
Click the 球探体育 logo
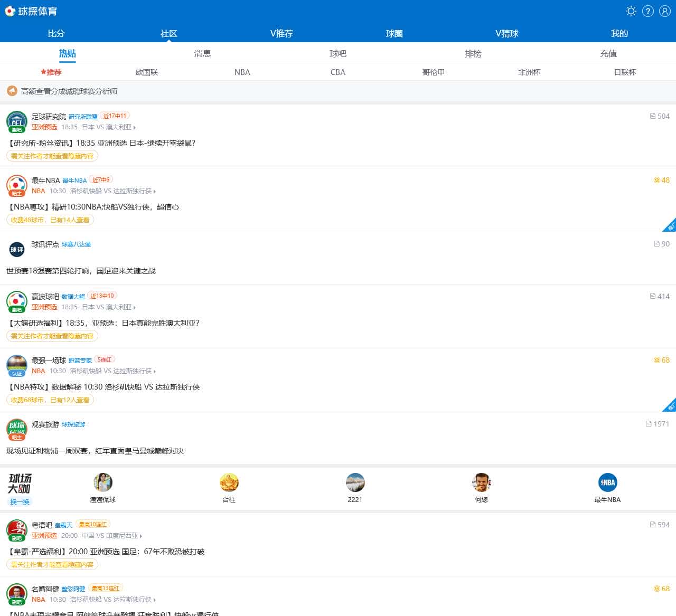31,11
